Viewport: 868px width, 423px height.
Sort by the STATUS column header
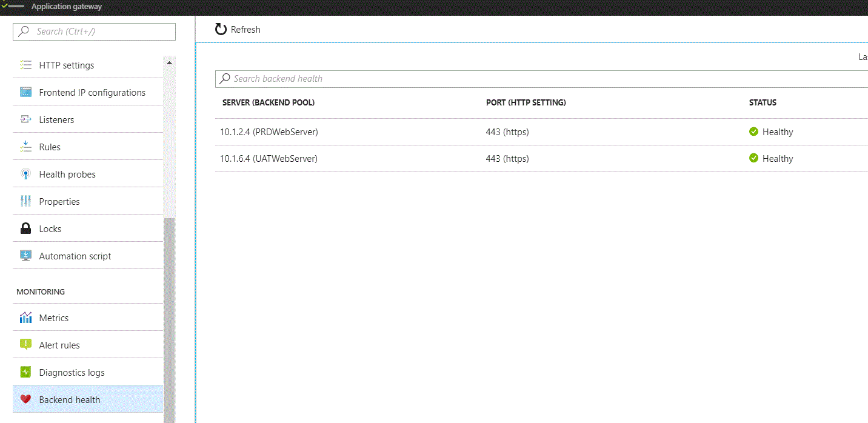763,102
